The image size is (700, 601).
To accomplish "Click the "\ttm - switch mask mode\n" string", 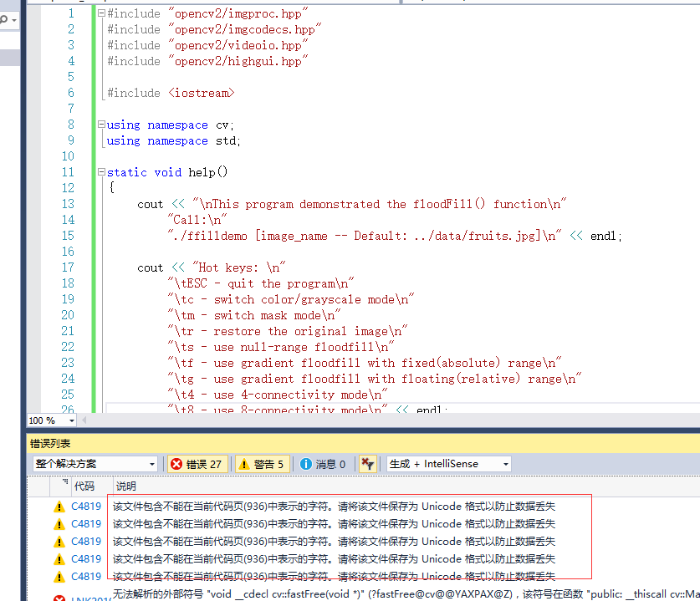I will coord(254,315).
